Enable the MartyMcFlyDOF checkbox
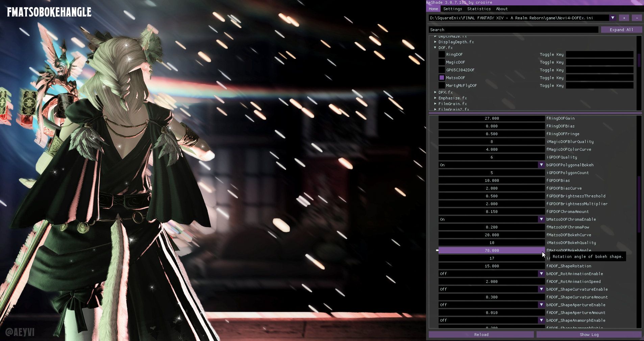 pos(442,86)
